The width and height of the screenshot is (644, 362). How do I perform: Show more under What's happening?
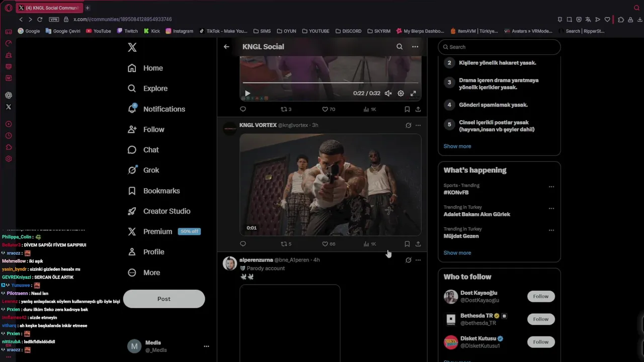[457, 253]
